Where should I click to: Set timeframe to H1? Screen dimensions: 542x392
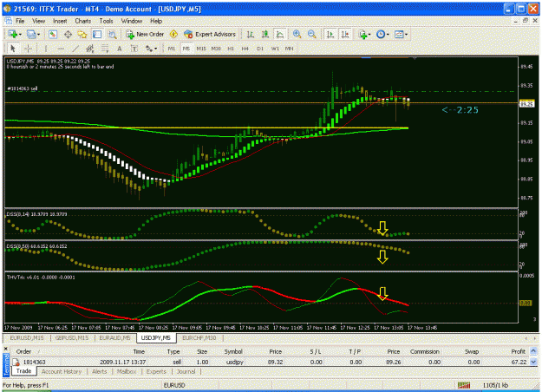231,49
